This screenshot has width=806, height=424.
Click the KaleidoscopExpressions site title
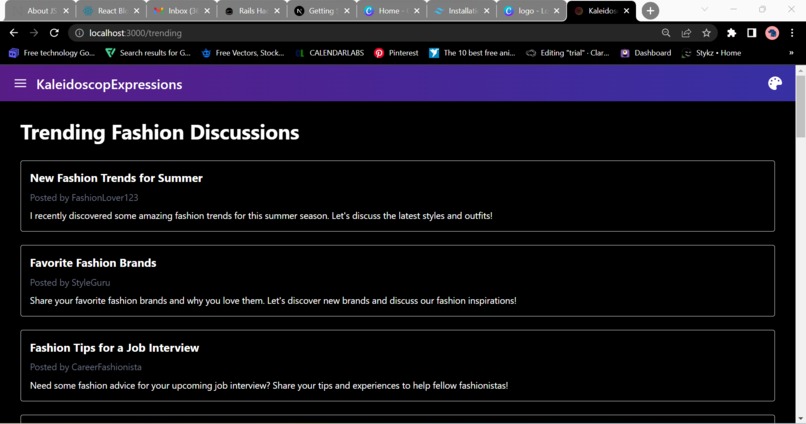coord(109,84)
